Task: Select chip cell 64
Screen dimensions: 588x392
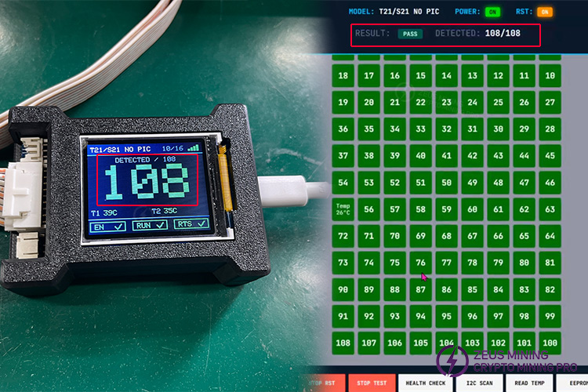Action: pyautogui.click(x=550, y=236)
